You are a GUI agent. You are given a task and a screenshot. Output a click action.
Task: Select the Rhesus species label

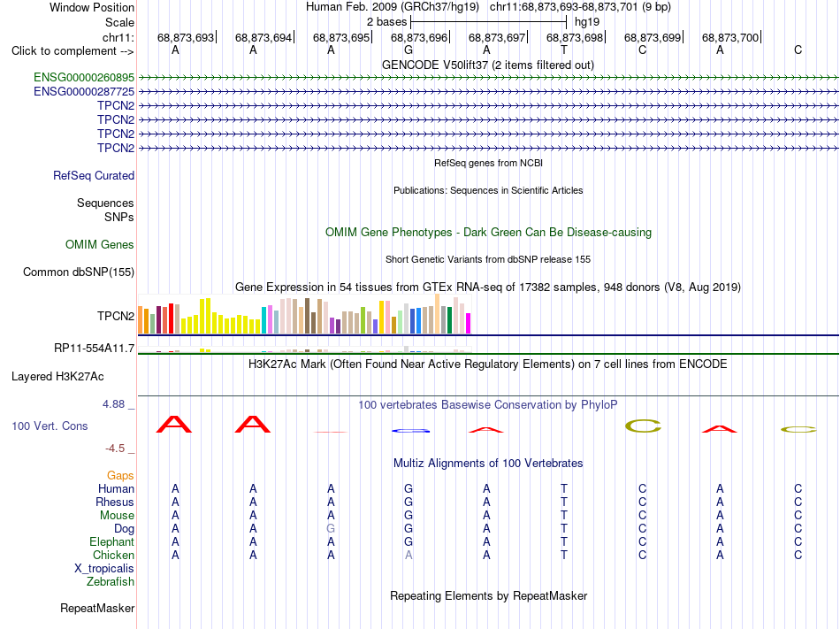(x=115, y=502)
